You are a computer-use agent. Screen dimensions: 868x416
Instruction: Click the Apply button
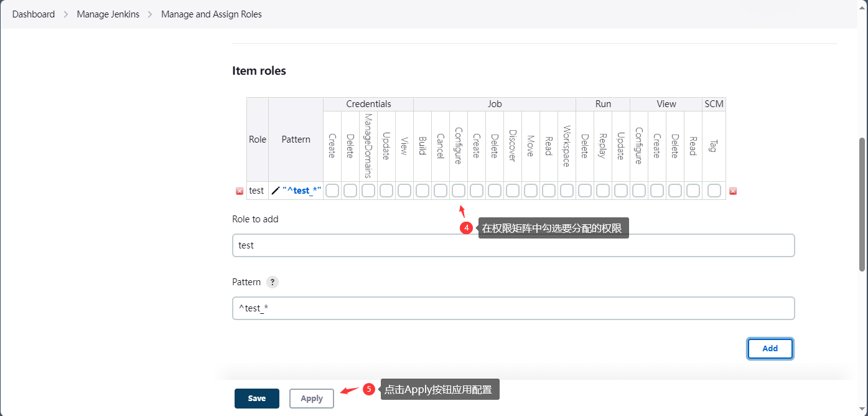point(312,399)
